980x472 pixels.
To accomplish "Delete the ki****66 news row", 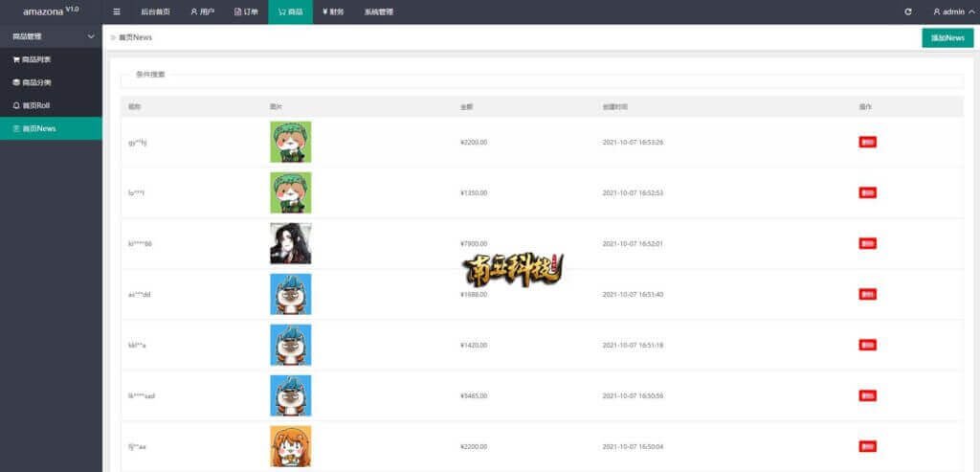I will click(867, 243).
